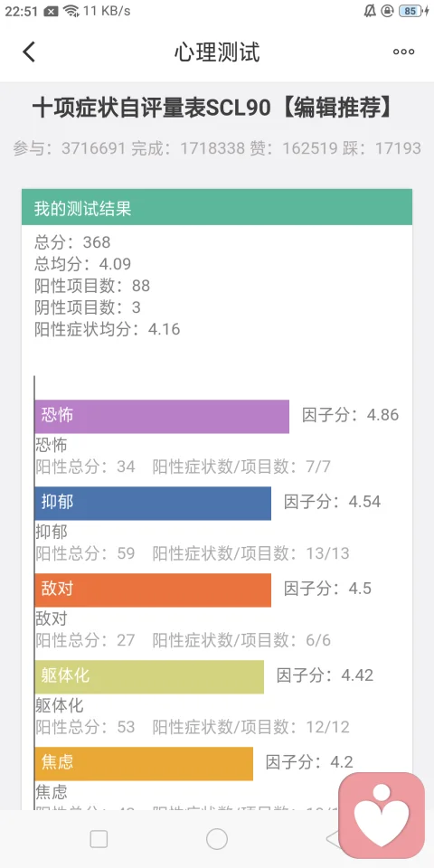Tap the rotation lock status icon

(x=388, y=11)
